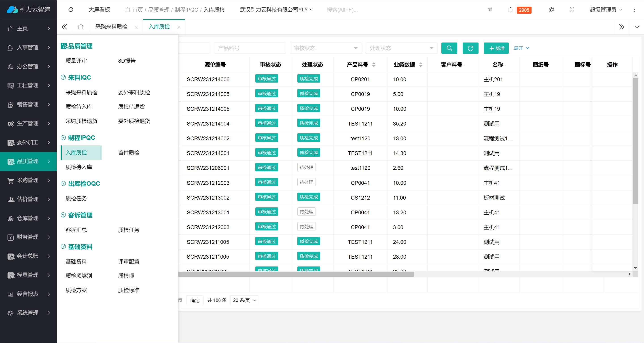This screenshot has width=644, height=343.
Task: Click the theme palette icon
Action: (551, 9)
